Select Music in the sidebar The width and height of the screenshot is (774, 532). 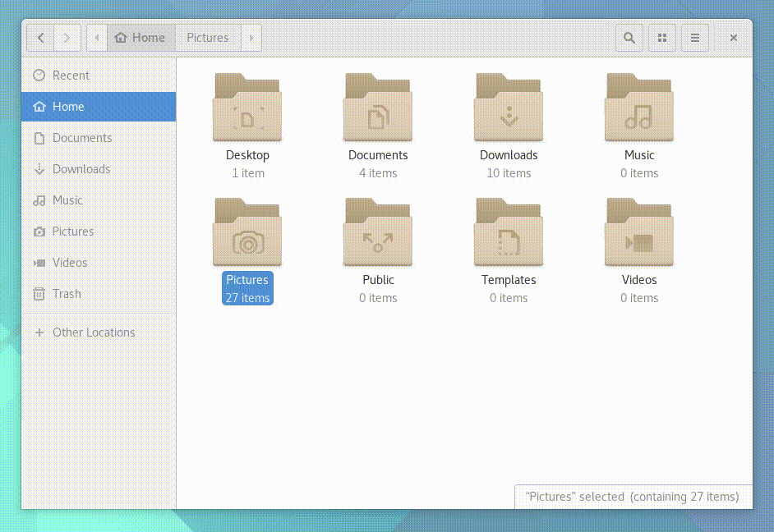[69, 200]
